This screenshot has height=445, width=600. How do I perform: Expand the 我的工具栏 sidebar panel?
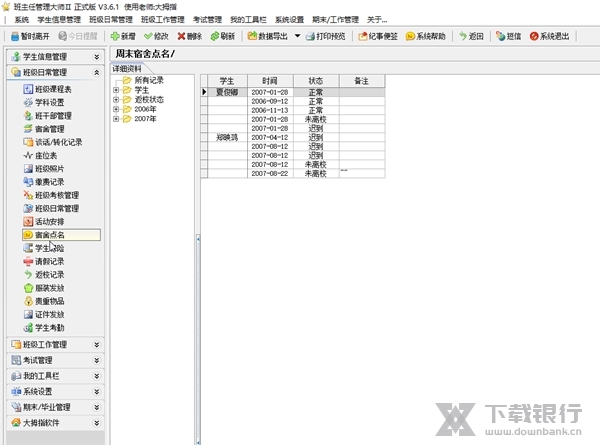96,376
